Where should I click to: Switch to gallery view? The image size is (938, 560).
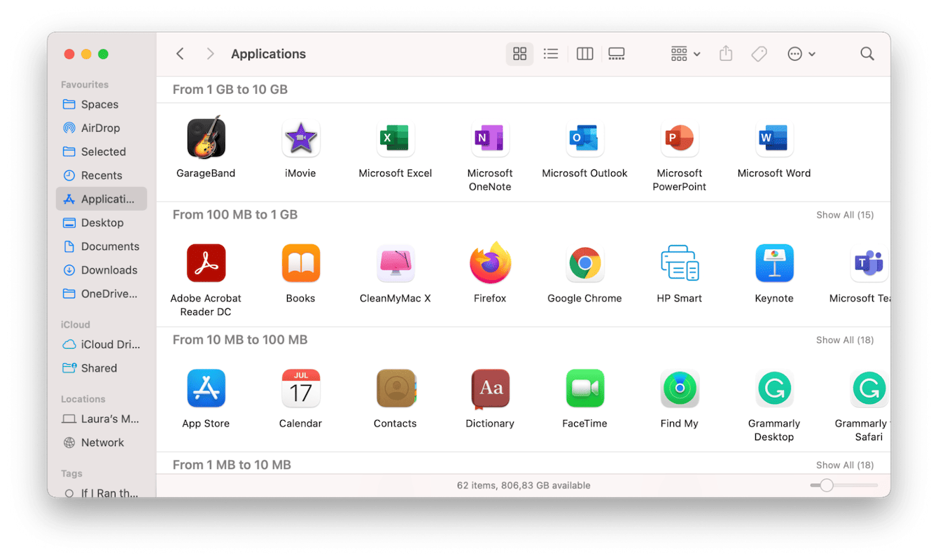pyautogui.click(x=616, y=53)
